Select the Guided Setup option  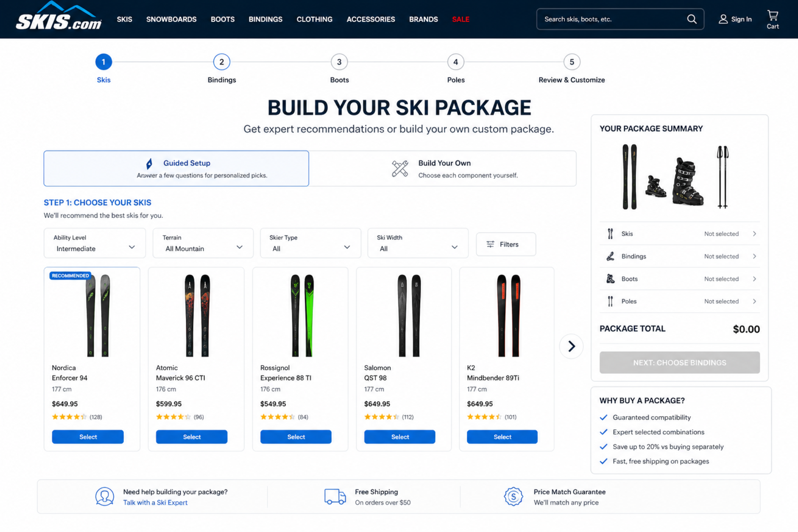coord(176,168)
